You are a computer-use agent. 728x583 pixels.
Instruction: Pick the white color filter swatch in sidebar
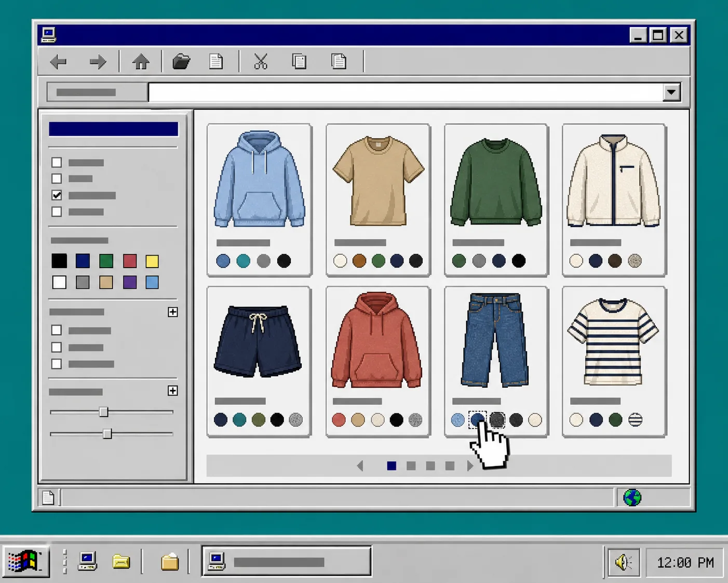[59, 282]
